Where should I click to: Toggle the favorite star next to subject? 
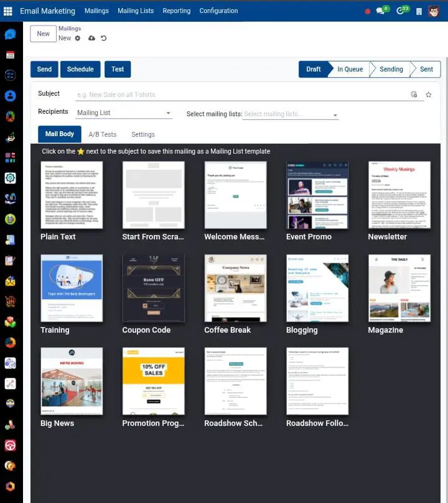429,95
